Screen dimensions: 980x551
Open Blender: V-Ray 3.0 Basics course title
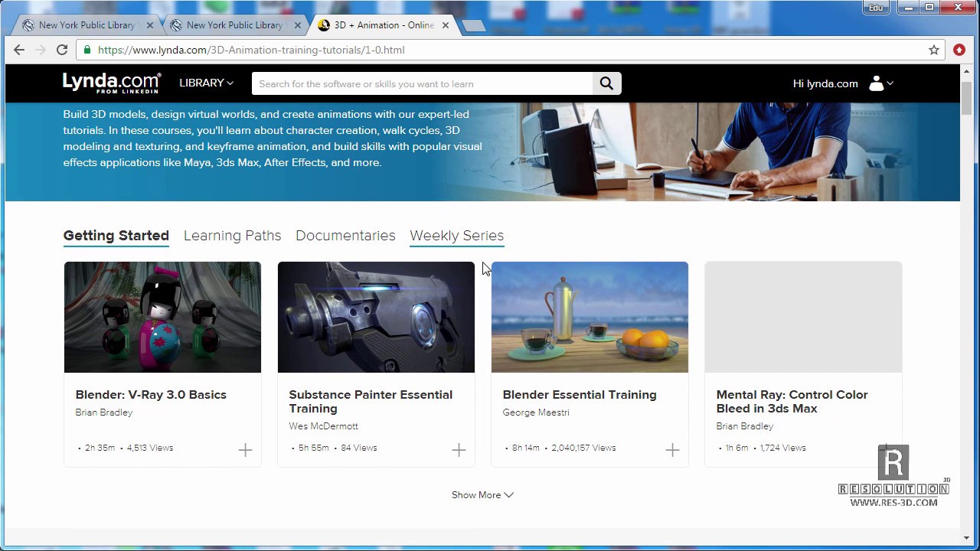pyautogui.click(x=151, y=395)
